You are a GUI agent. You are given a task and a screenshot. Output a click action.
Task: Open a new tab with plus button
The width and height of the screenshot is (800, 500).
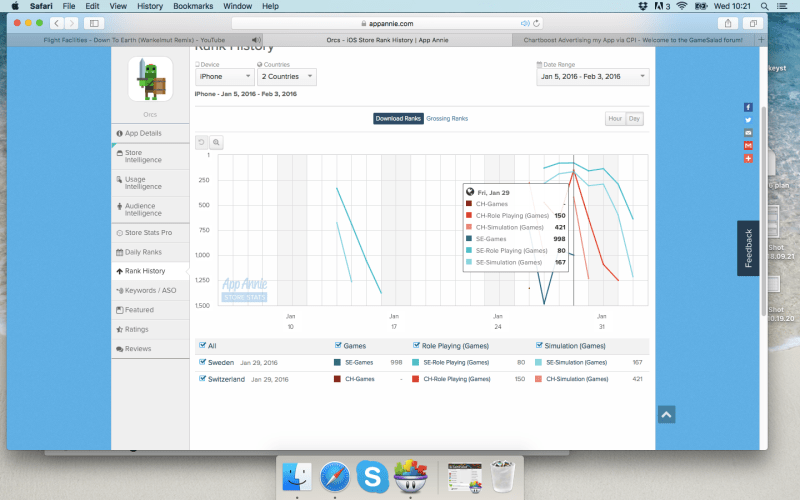tap(761, 40)
